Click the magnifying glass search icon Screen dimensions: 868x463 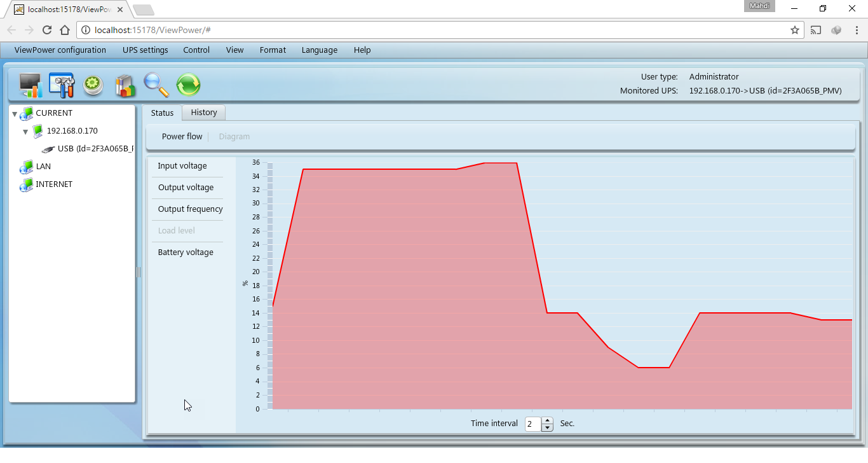(156, 85)
